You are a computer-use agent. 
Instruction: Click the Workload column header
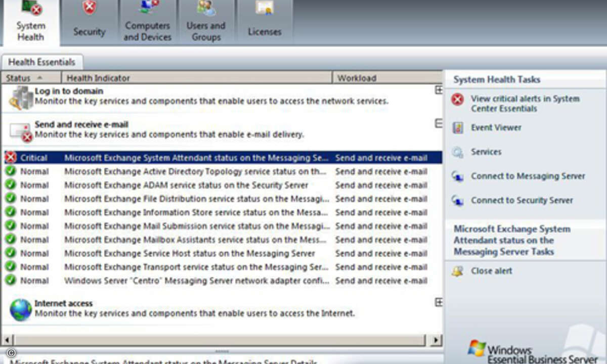(x=387, y=78)
